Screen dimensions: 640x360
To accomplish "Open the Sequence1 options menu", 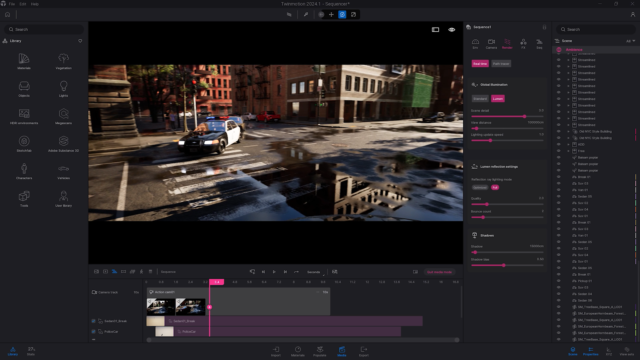I will (x=544, y=27).
